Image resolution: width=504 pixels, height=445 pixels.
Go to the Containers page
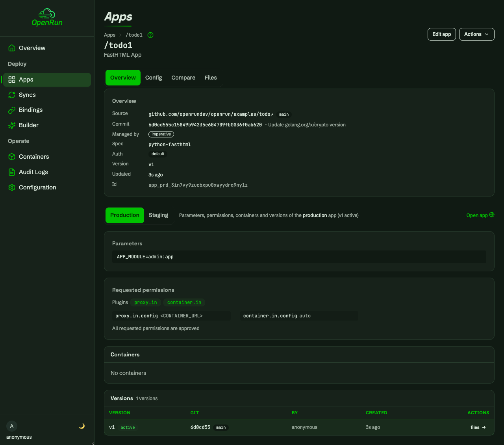click(x=47, y=157)
